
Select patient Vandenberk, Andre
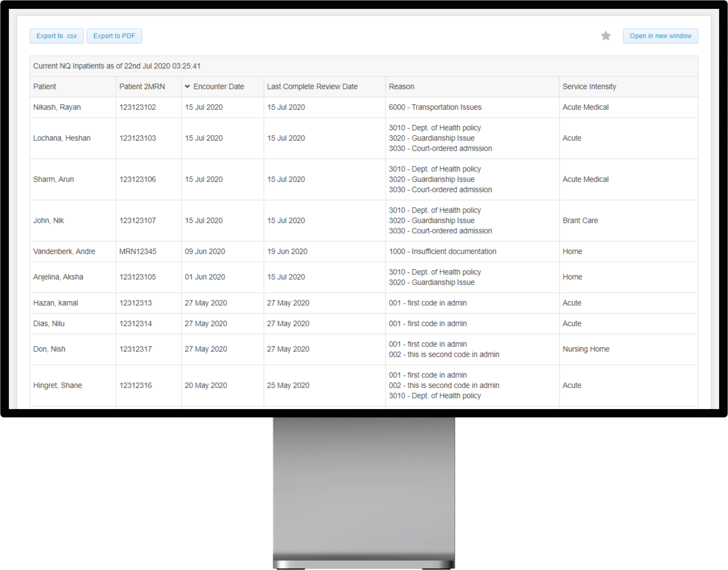tap(64, 251)
